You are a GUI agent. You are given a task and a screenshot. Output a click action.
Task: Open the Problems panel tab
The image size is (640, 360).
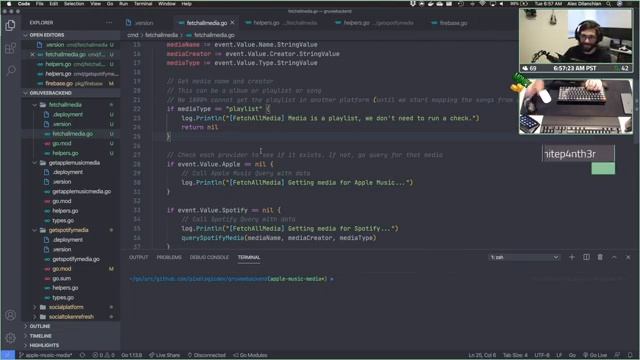tap(169, 258)
